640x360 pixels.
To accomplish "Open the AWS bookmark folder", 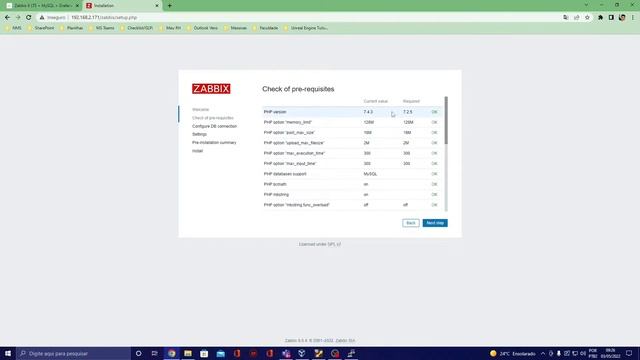I will (x=13, y=28).
